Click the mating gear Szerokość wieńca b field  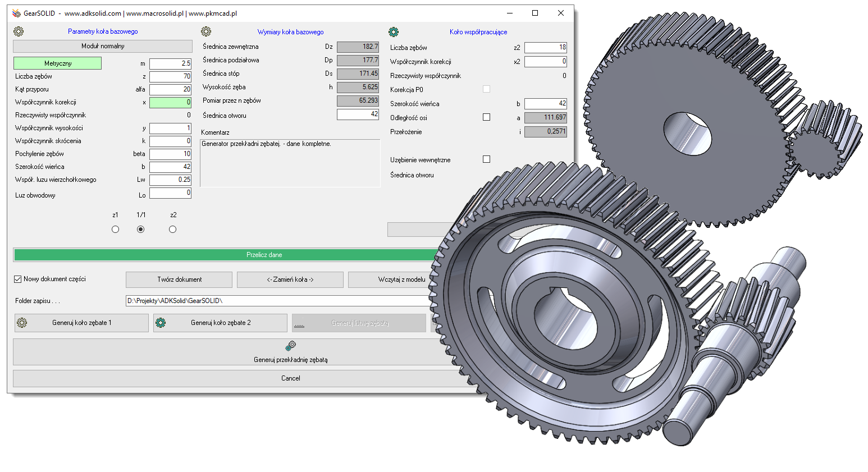(546, 103)
